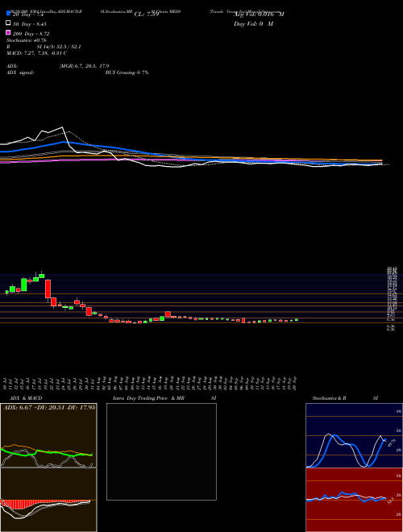The width and height of the screenshot is (403, 532).
Task: Click the 'CL: 7.59' closing price label
Action: click(x=147, y=15)
